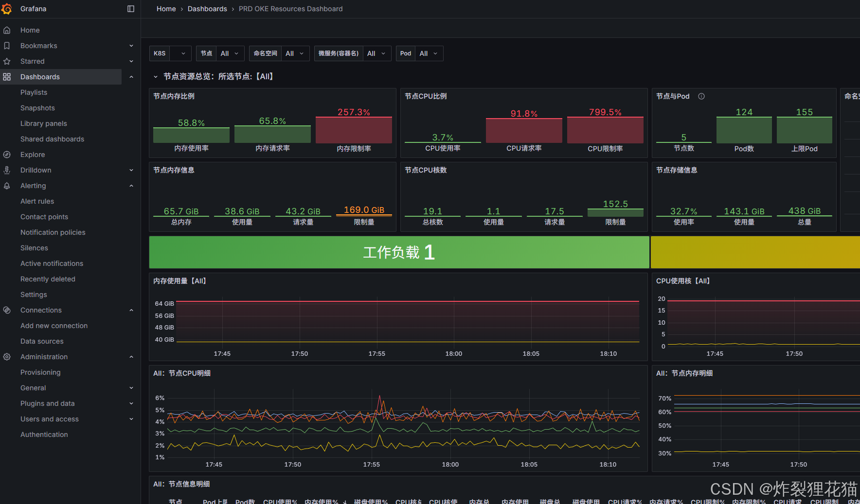Open Library panels in the sidebar
Screen dimensions: 860x504
(44, 123)
